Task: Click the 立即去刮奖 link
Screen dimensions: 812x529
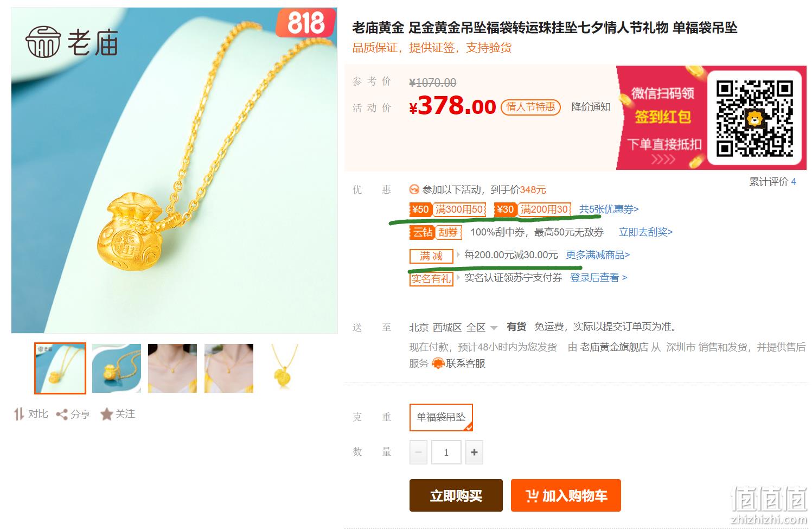Action: click(x=645, y=232)
